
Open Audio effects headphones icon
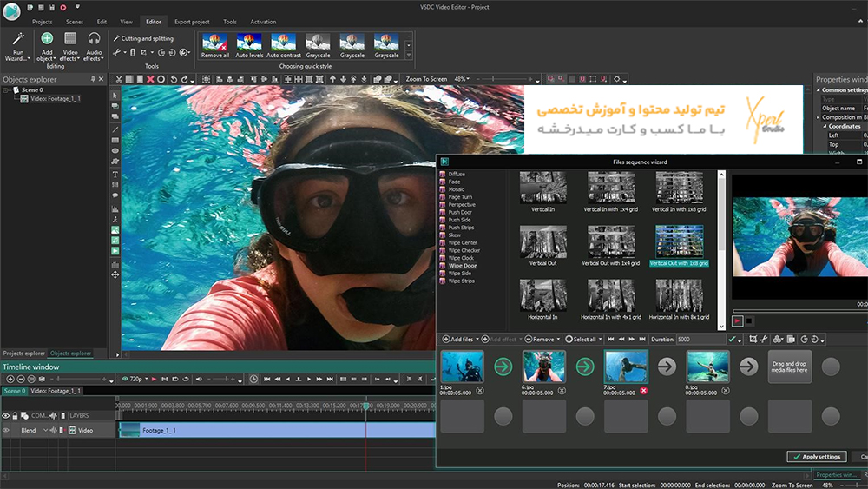tap(94, 38)
